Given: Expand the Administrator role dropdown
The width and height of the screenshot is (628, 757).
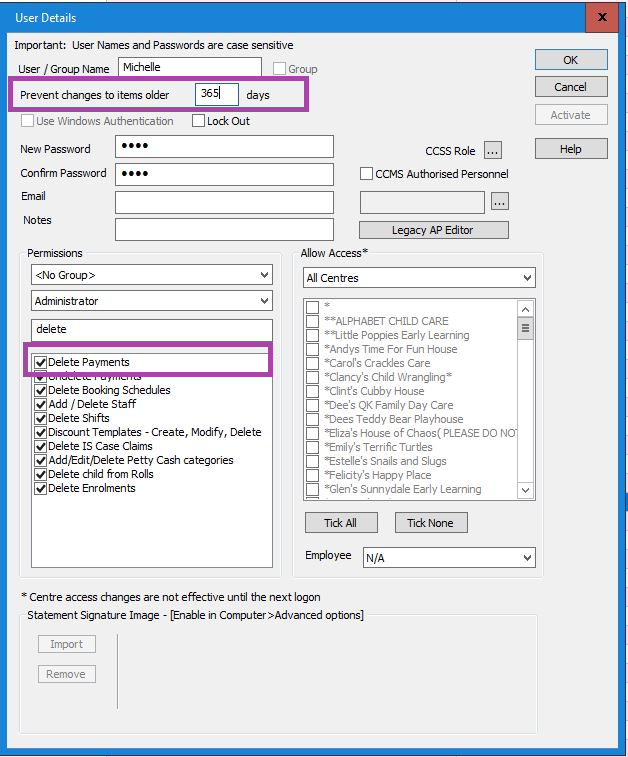Looking at the screenshot, I should (x=151, y=301).
